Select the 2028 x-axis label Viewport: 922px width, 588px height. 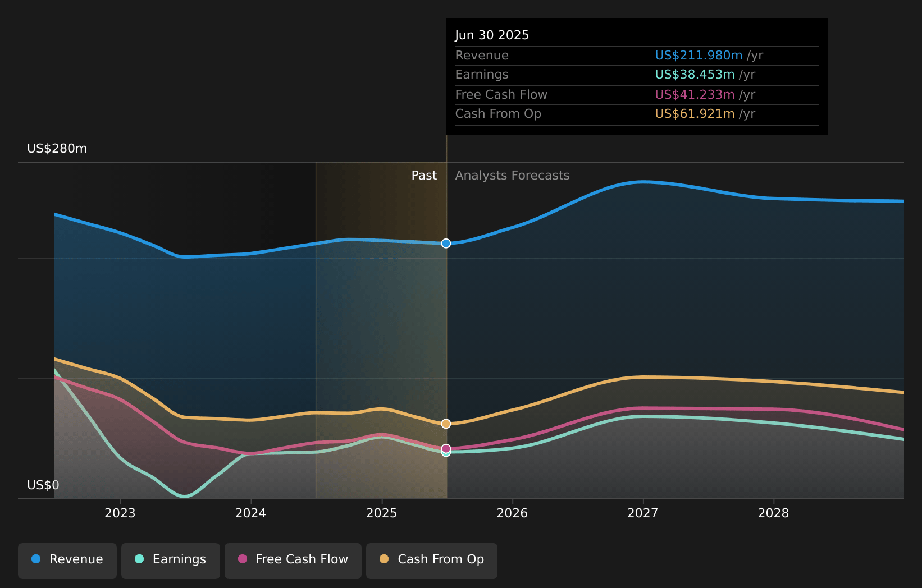[x=773, y=513]
